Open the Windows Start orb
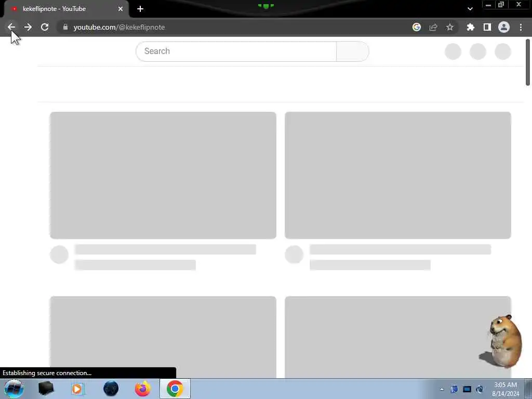This screenshot has height=399, width=532. pos(14,389)
